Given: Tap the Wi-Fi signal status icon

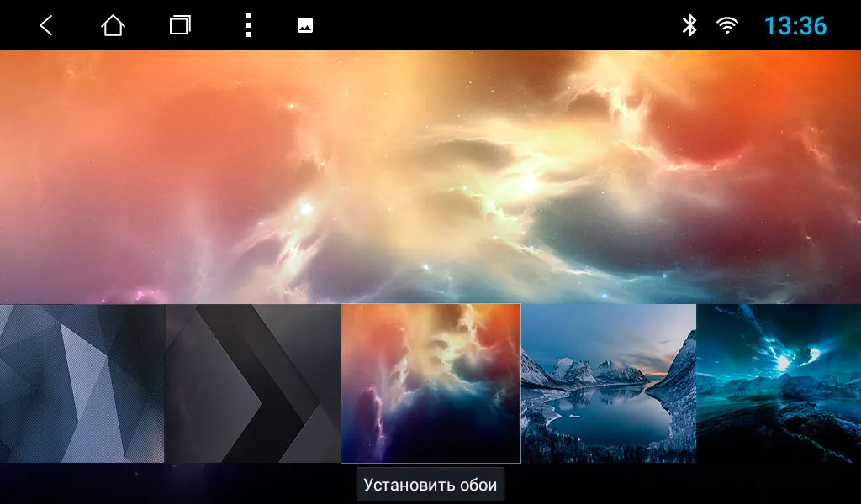Looking at the screenshot, I should (727, 26).
